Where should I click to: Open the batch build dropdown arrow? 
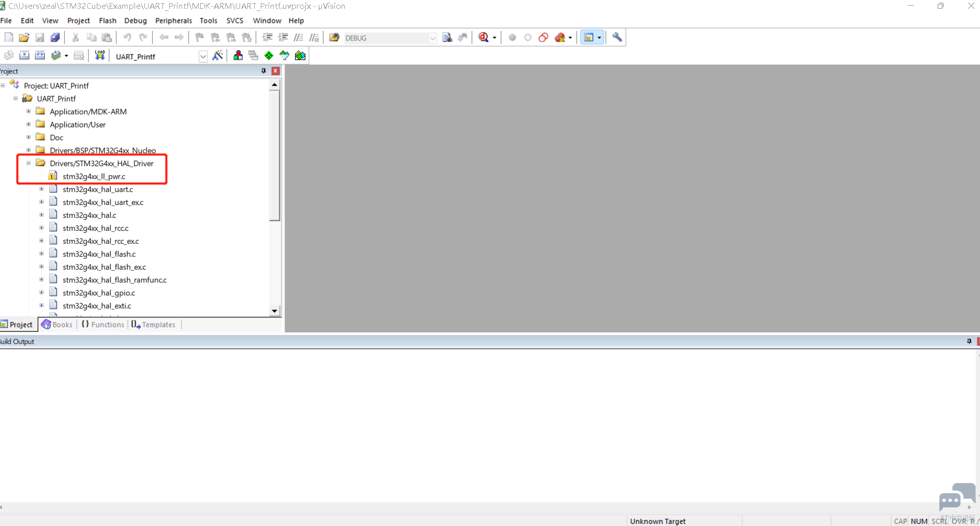[x=66, y=56]
